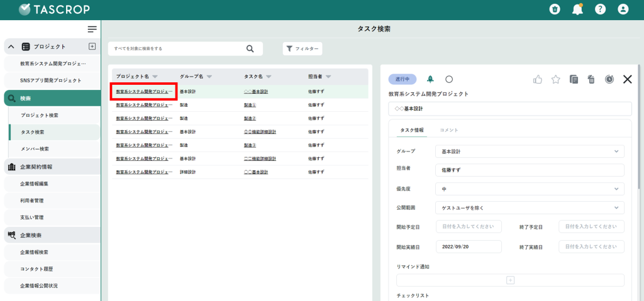The height and width of the screenshot is (301, 644).
Task: Toggle the hamburger sidebar collapse icon
Action: point(92,30)
